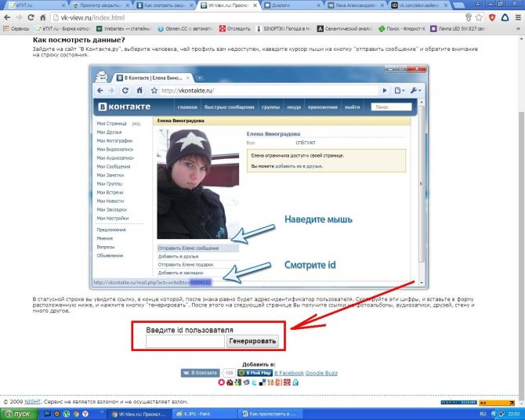Click the 109 share counter bubble
Screen dimensions: 525x420
[x=229, y=373]
